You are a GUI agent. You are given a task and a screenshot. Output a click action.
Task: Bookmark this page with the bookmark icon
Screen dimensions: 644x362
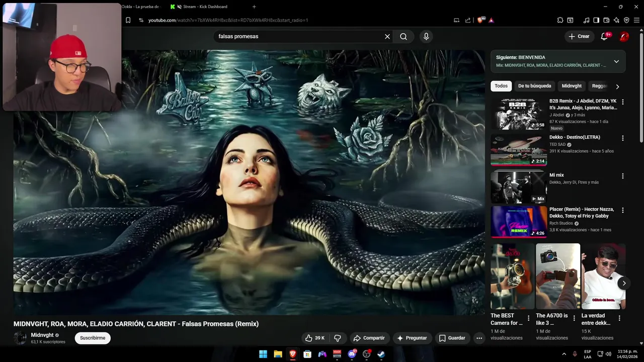click(128, 20)
